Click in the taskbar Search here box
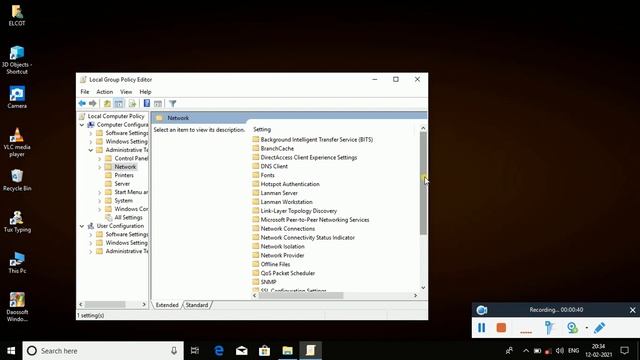 coord(103,351)
